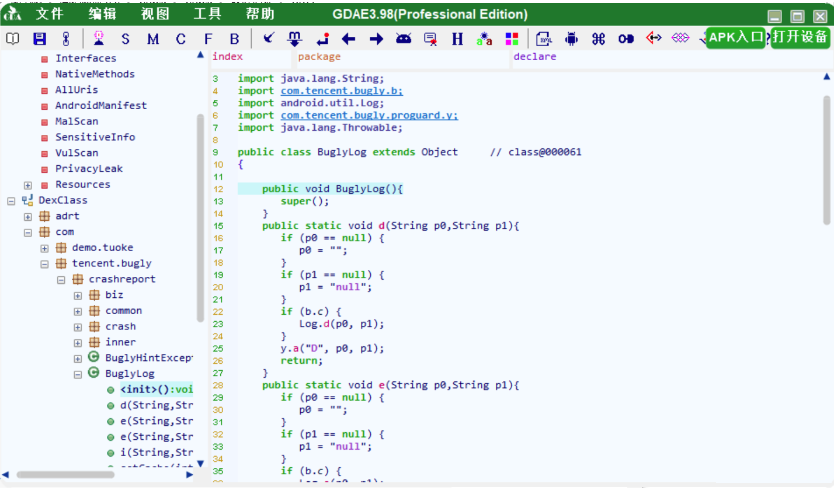Click the XML file icon
Screen dimensions: 834x504
(544, 39)
